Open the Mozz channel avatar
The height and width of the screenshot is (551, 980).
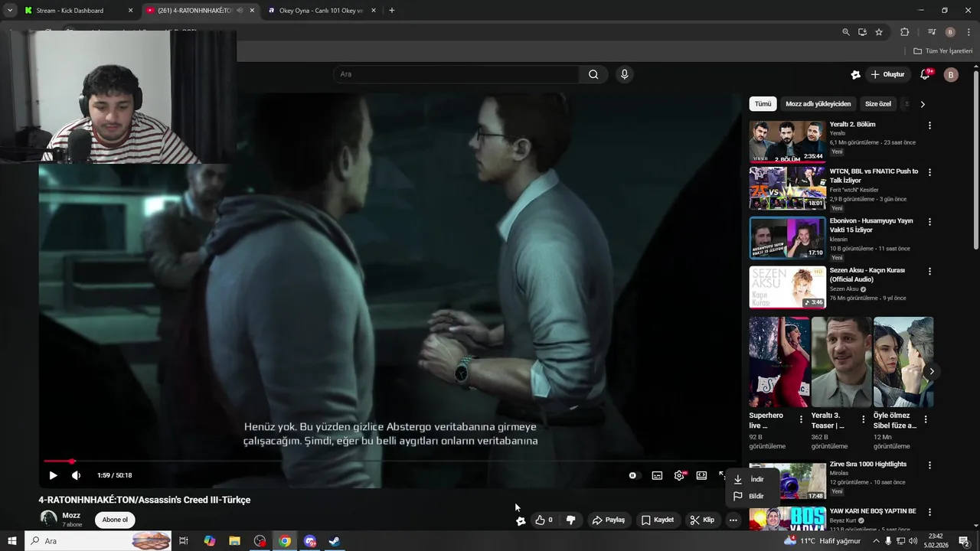tap(48, 519)
